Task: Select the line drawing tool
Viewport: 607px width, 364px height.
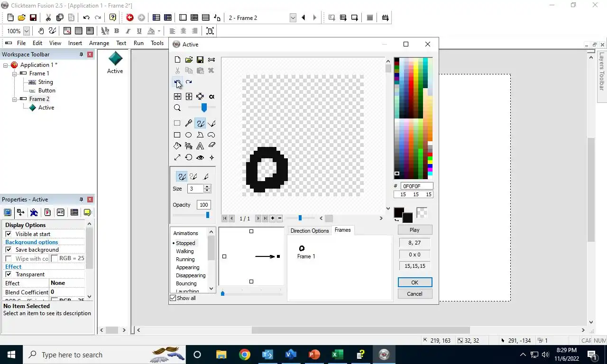Action: click(x=212, y=123)
